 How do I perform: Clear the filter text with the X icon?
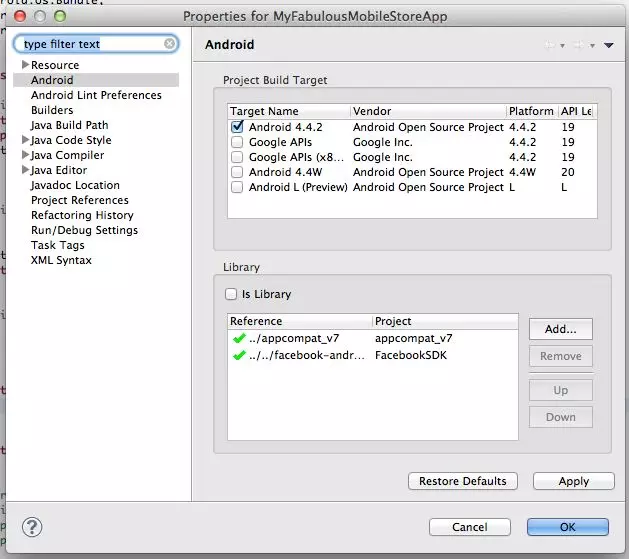coord(170,44)
